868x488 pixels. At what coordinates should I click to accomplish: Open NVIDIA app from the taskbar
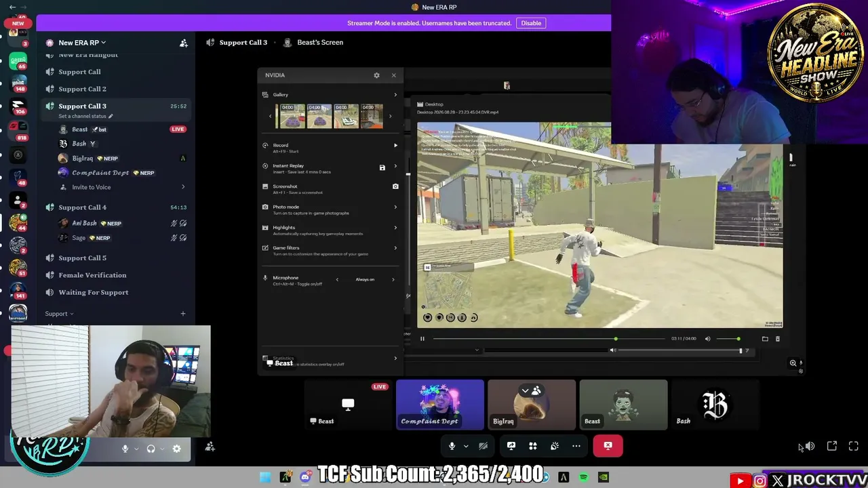(x=604, y=478)
